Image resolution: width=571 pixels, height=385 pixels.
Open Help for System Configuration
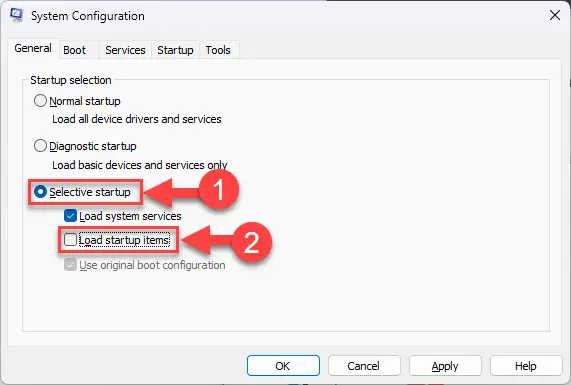coord(526,366)
